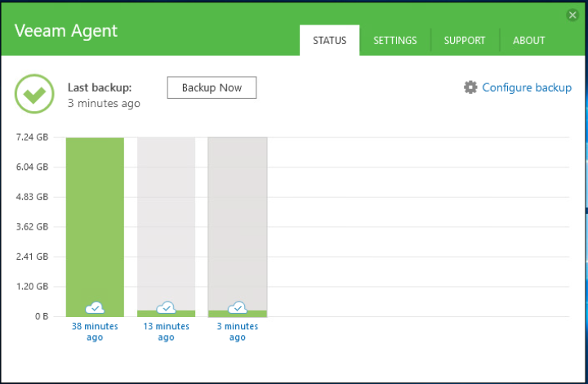Click the Backup Now button
The height and width of the screenshot is (384, 588).
tap(212, 87)
